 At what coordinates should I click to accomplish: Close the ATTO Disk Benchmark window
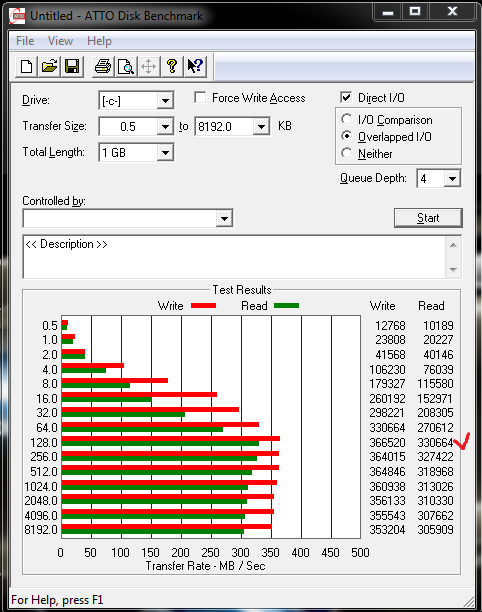(452, 11)
